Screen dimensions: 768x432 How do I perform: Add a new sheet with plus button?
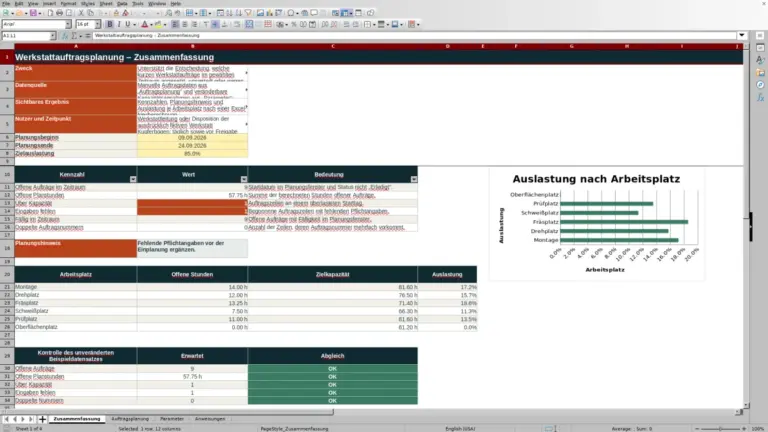(42, 419)
